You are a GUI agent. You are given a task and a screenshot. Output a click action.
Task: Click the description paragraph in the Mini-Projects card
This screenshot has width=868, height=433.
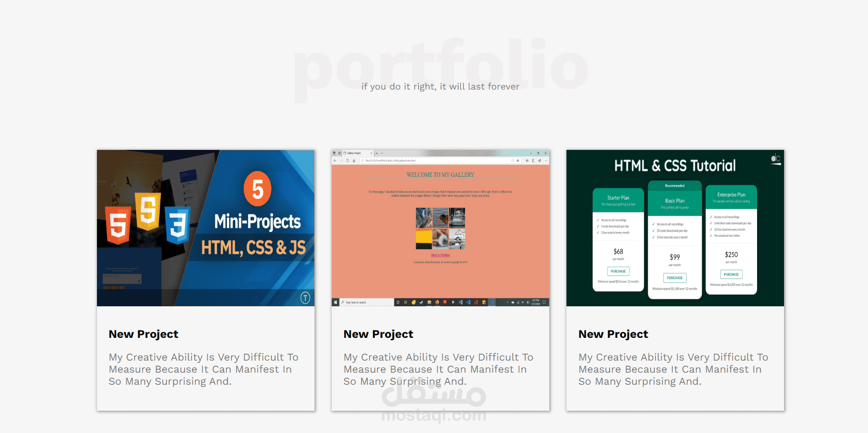204,369
